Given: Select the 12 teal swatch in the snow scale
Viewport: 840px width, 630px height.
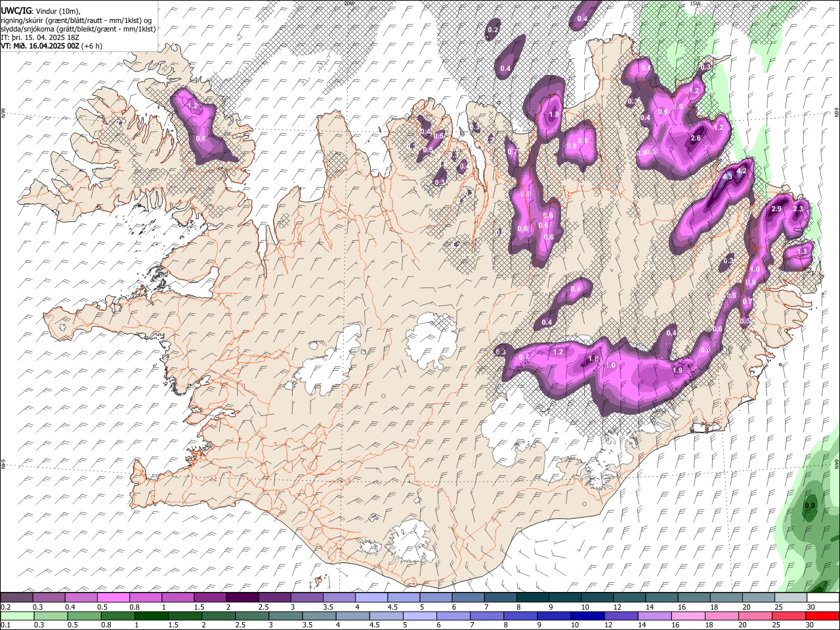Looking at the screenshot, I should pyautogui.click(x=629, y=598).
